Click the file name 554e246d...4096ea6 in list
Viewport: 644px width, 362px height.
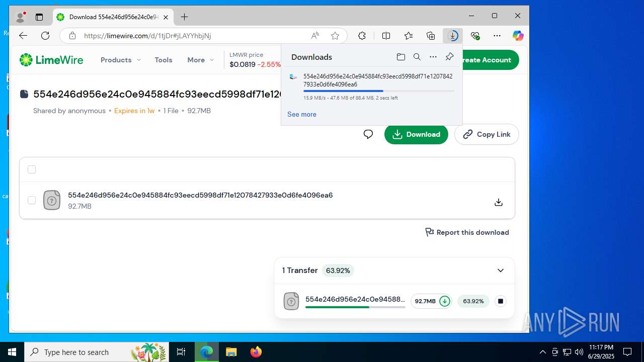click(200, 195)
